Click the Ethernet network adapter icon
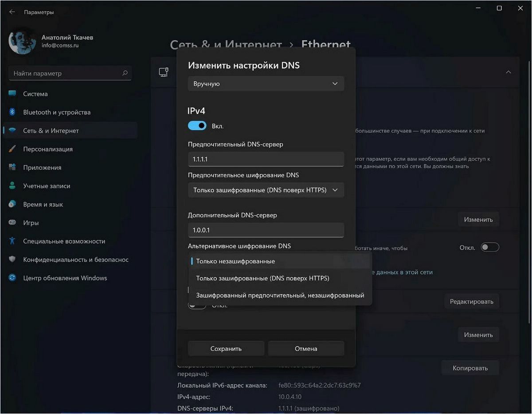The image size is (532, 414). [x=164, y=72]
